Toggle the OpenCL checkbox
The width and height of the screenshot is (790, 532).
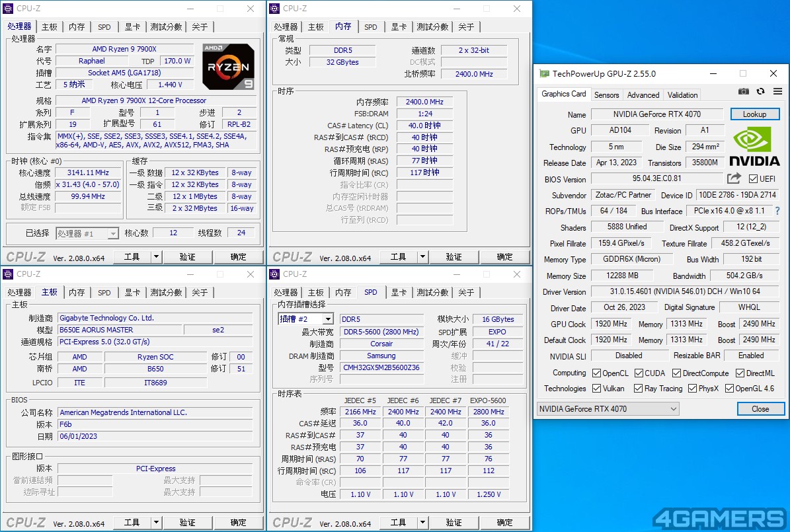(x=596, y=373)
